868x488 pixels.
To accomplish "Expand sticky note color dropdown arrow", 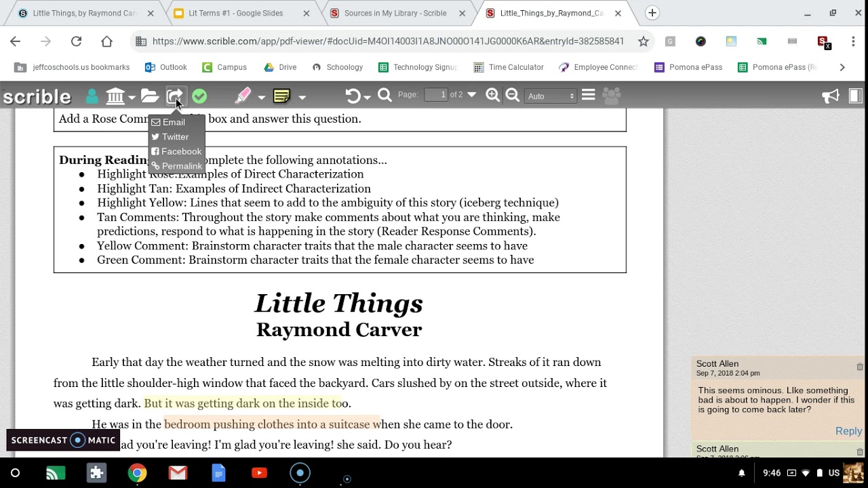I will (x=302, y=98).
